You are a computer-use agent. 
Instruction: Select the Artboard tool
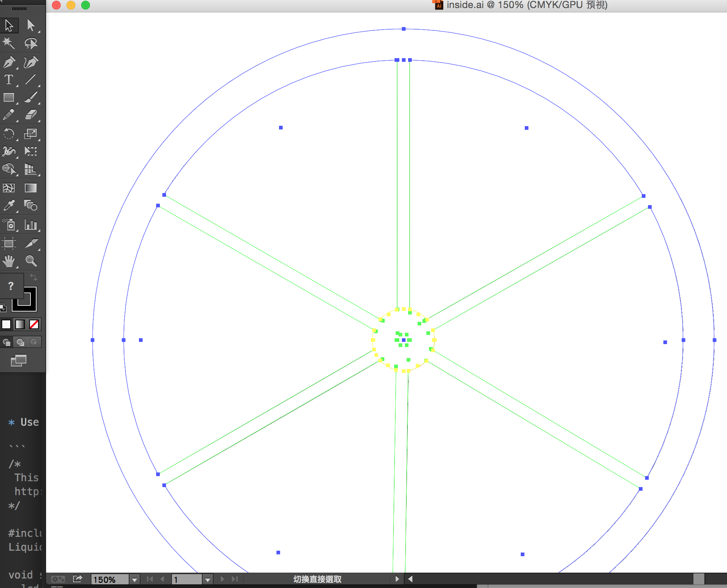9,243
